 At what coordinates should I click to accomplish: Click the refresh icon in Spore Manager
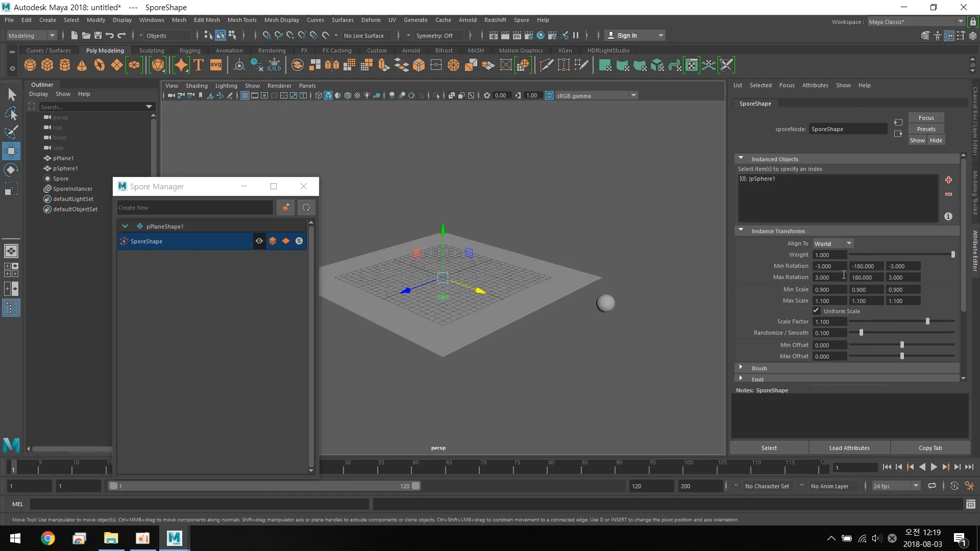[306, 207]
